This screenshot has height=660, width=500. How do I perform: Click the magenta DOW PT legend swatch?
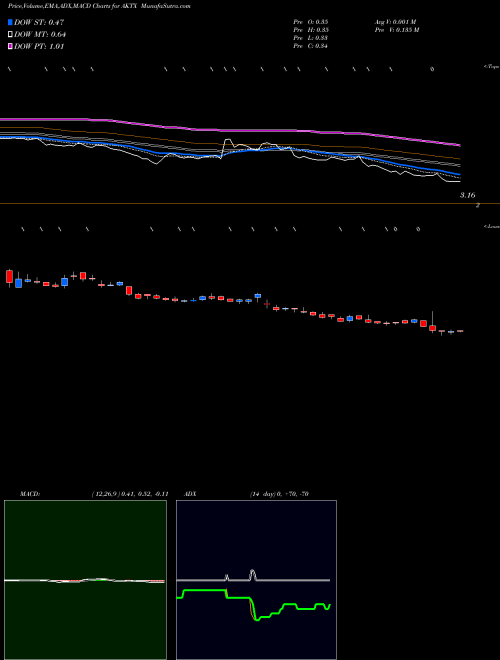pos(11,47)
